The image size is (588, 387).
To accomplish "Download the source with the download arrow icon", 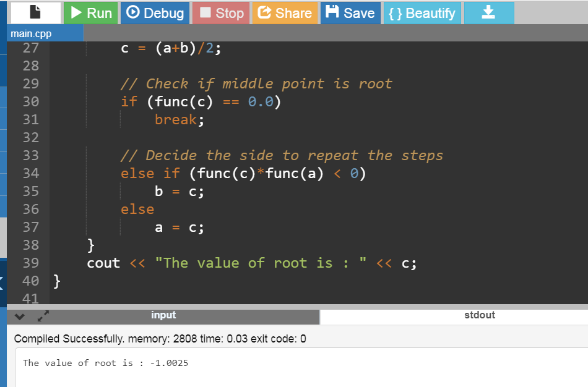I will 488,11.
